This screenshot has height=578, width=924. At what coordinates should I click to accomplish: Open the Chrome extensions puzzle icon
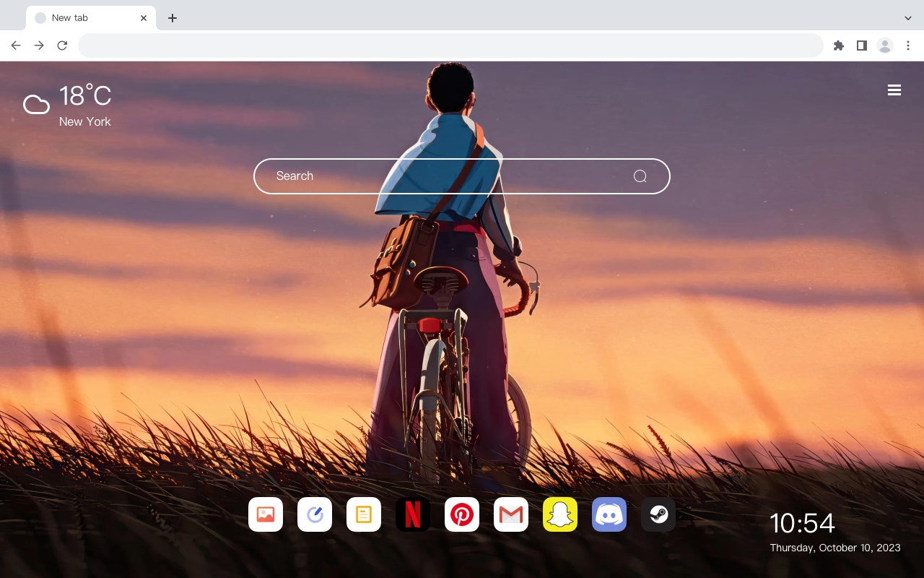click(x=838, y=46)
